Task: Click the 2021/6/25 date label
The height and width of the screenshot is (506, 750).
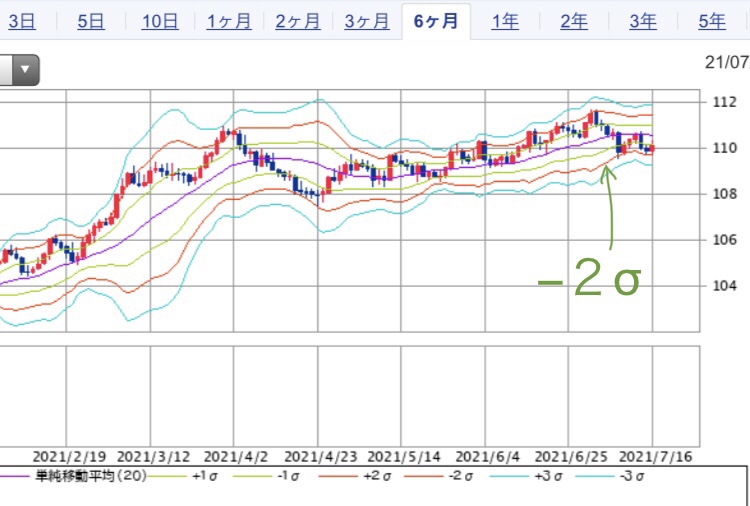Action: 571,457
